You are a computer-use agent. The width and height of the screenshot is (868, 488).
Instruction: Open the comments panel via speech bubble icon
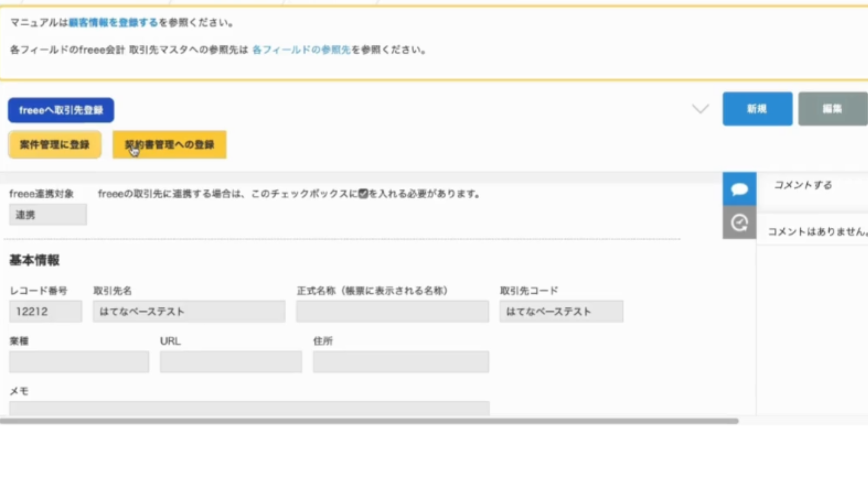739,188
